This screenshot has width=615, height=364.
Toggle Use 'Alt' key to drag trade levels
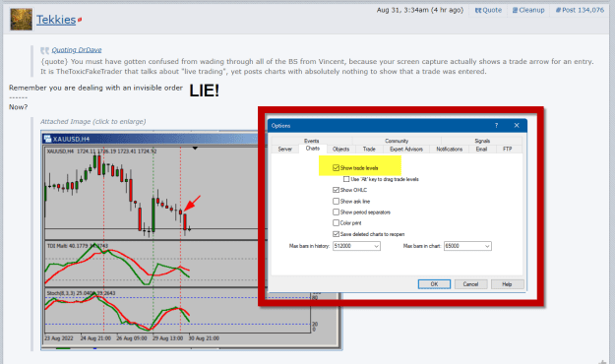click(346, 179)
